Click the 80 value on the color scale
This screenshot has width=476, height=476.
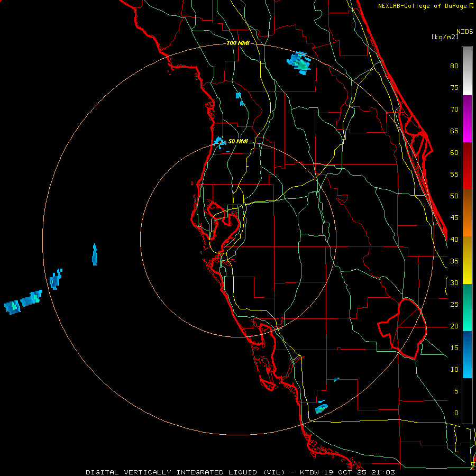[454, 66]
